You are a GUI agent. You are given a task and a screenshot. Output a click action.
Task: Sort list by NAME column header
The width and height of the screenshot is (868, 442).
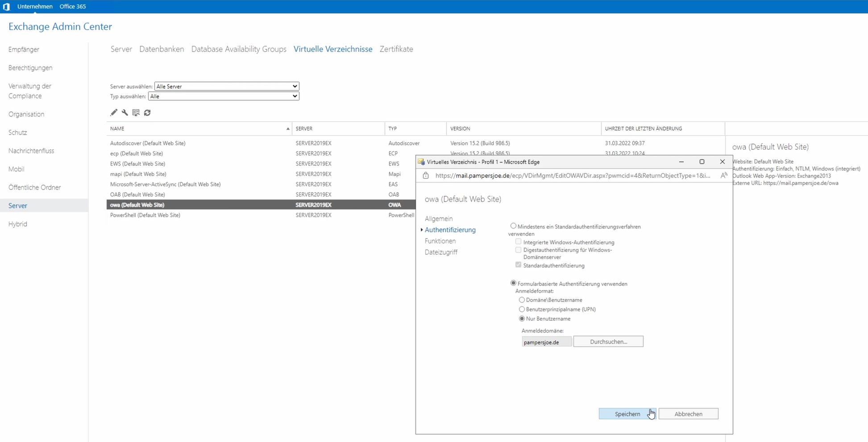tap(199, 129)
